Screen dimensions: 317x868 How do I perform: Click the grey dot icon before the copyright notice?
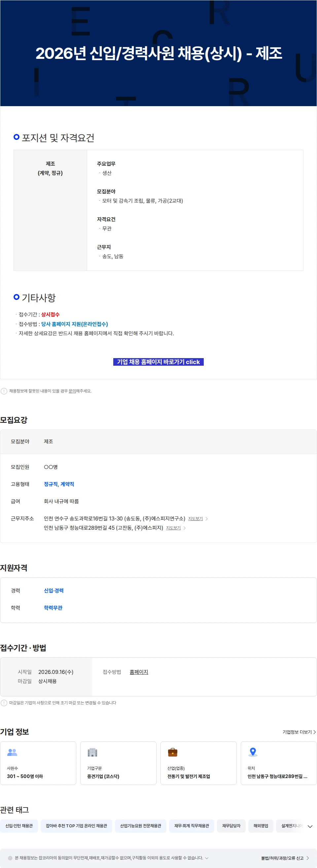10,858
